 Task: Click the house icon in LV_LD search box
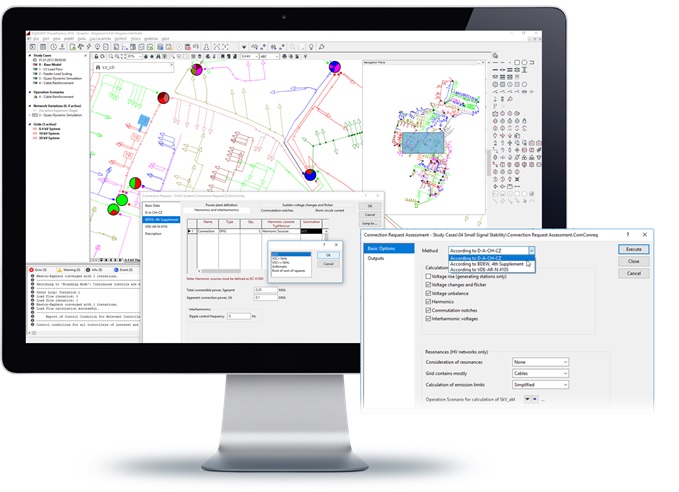point(98,68)
